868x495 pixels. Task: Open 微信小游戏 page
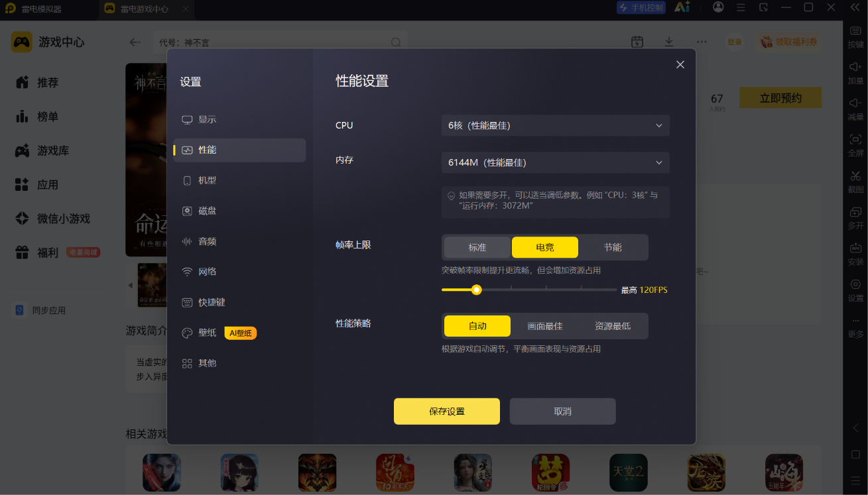point(52,219)
